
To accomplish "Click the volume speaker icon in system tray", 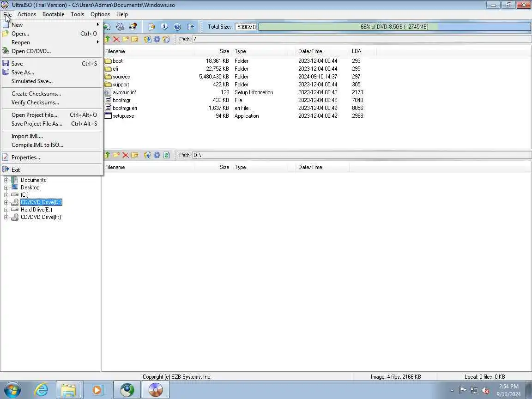I will tap(485, 390).
